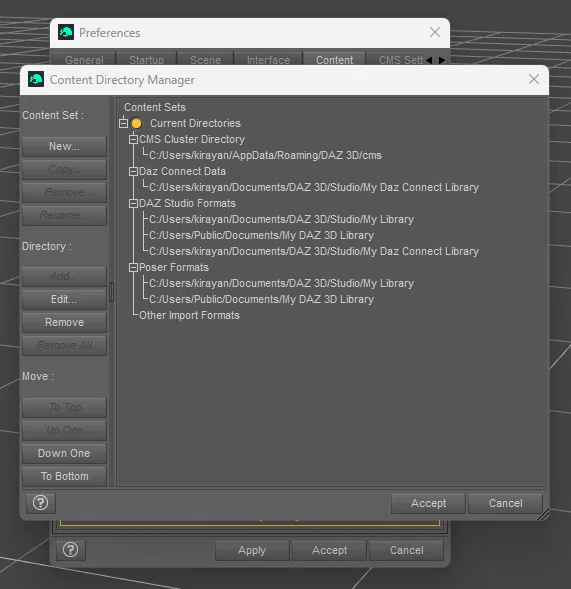Open the Interface preferences tab
Image resolution: width=571 pixels, height=589 pixels.
pyautogui.click(x=268, y=59)
